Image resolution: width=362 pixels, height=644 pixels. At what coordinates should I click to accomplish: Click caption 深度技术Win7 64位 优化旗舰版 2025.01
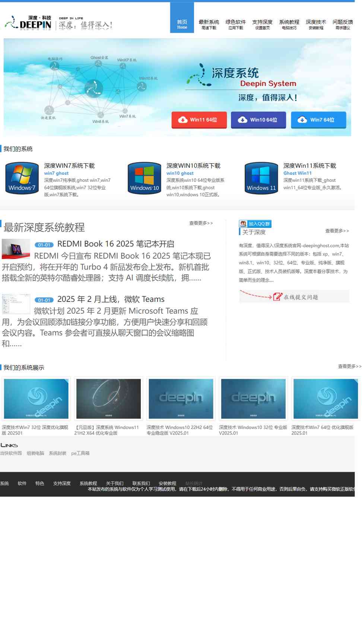(x=323, y=430)
